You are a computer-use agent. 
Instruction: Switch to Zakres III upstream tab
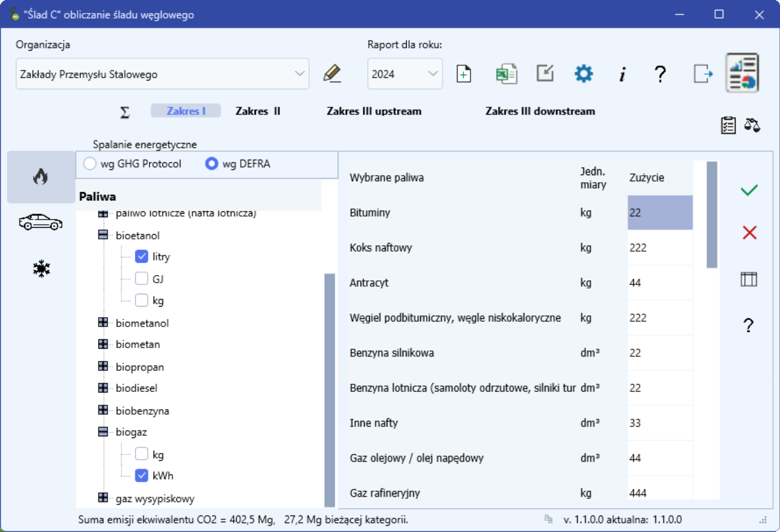click(374, 111)
